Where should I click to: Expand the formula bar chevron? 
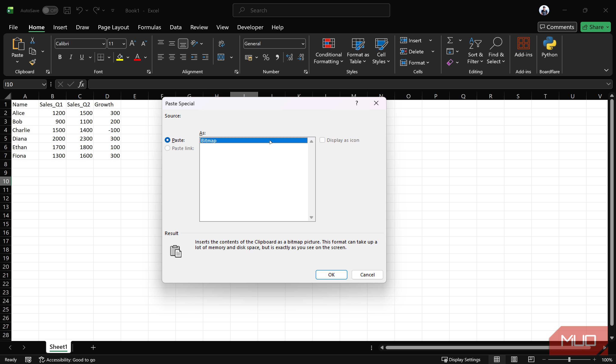pyautogui.click(x=608, y=84)
